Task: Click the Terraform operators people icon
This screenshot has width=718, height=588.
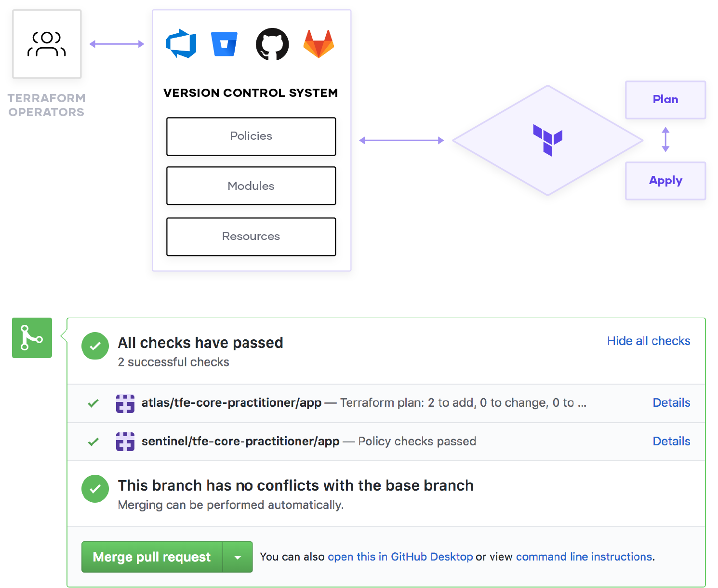Action: tap(47, 44)
